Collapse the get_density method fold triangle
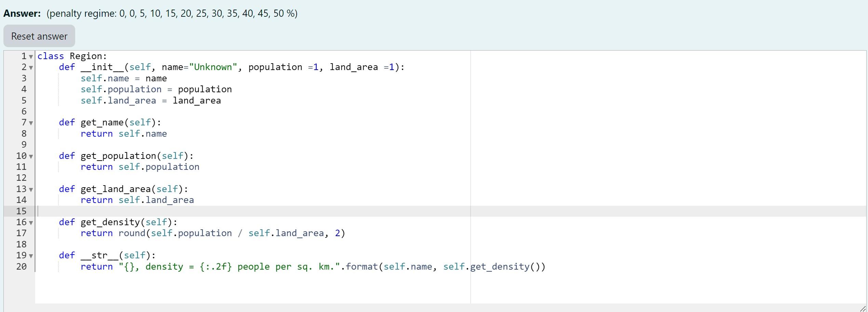This screenshot has height=312, width=868. (x=30, y=223)
